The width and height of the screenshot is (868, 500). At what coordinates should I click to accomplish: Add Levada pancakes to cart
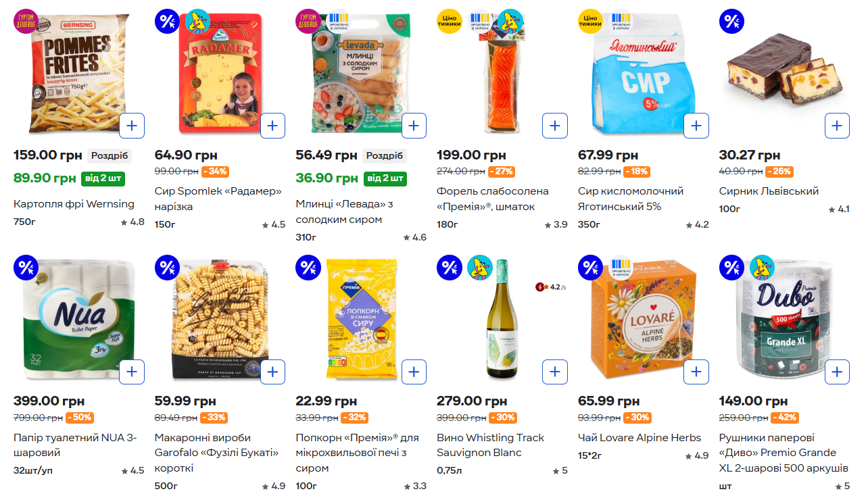point(414,126)
